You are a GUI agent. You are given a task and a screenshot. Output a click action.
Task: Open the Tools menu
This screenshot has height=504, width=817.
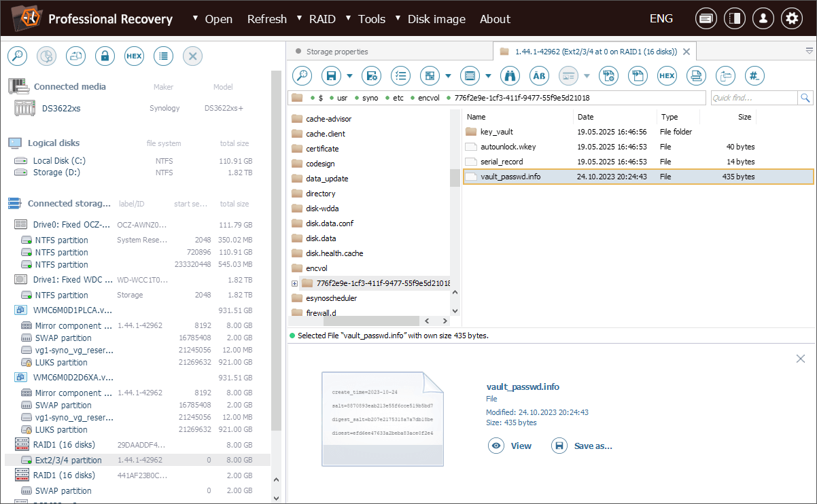[x=372, y=19]
